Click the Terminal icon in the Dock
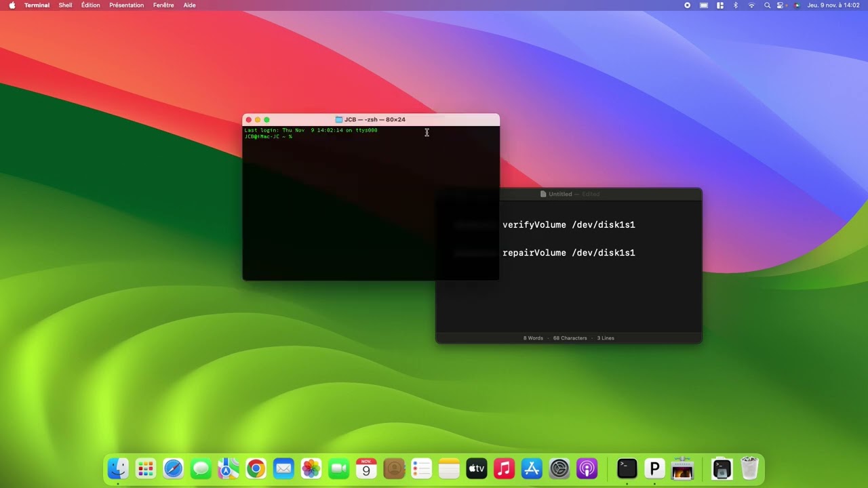This screenshot has height=488, width=868. [627, 468]
